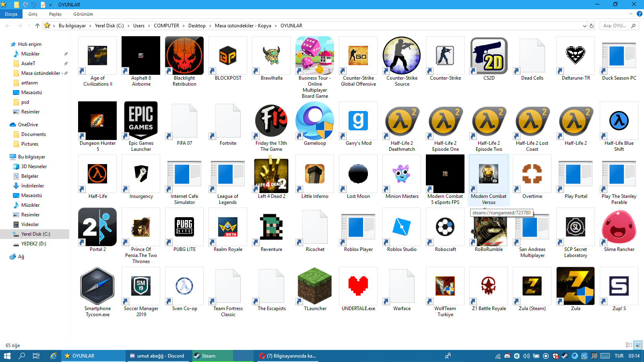This screenshot has height=362, width=644.
Task: Open the Opera browser taskbar window
Action: 288,356
